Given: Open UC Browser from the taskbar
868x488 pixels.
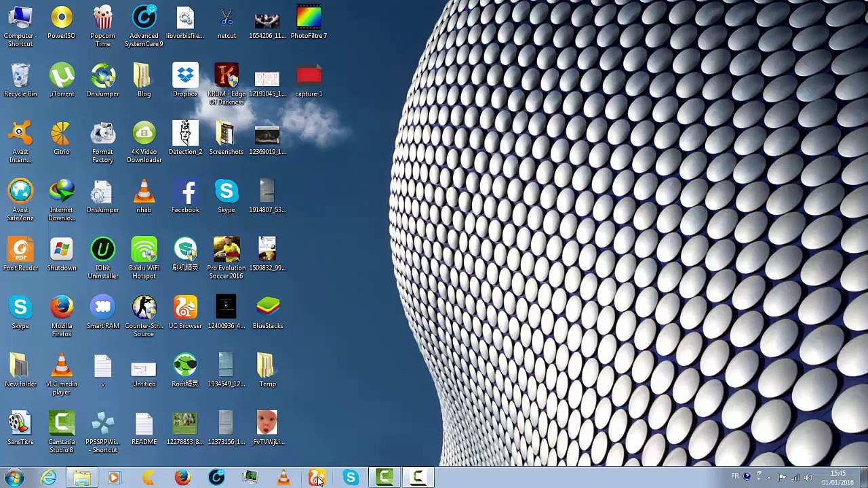Looking at the screenshot, I should 317,478.
